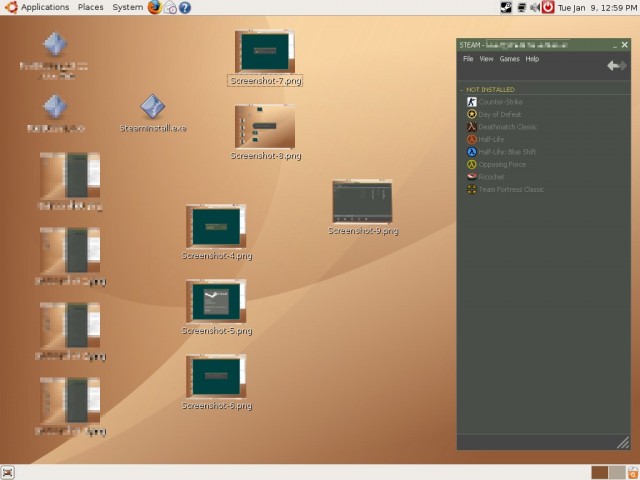Collapse the NOT INSTALLED games group
This screenshot has width=640, height=480.
462,90
